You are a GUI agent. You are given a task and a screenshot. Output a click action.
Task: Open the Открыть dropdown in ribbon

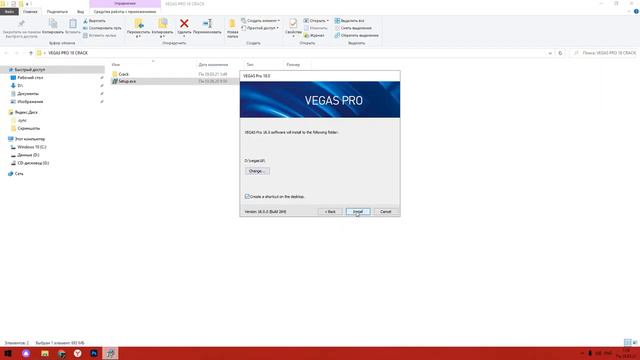coord(316,20)
